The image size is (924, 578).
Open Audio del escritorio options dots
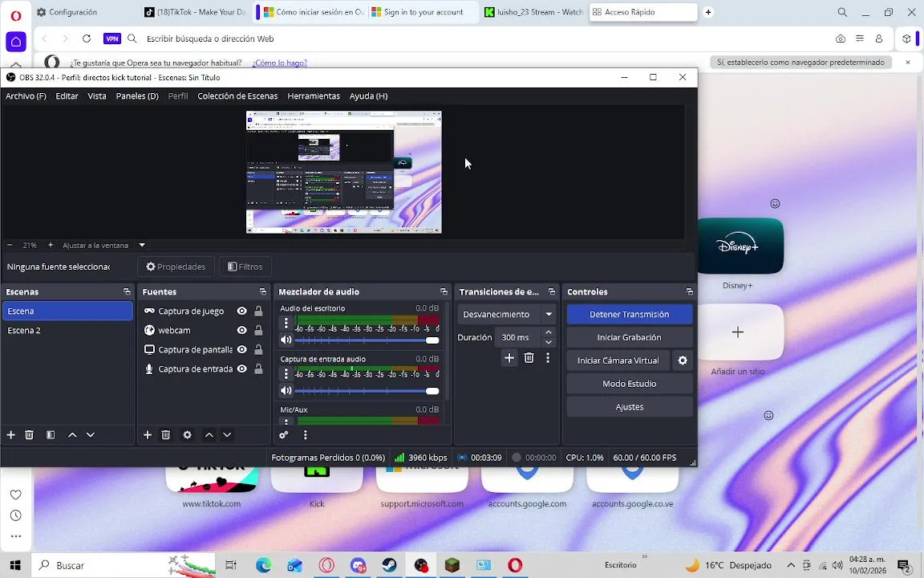pos(286,323)
